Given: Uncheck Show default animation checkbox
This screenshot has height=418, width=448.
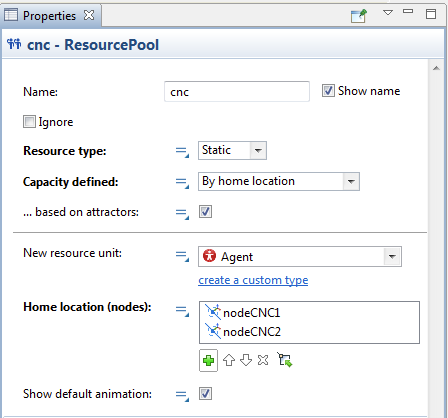Looking at the screenshot, I should click(205, 394).
